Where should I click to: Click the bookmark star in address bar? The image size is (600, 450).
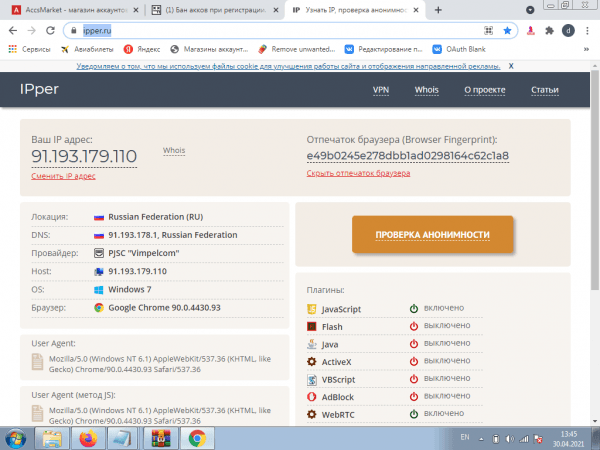pyautogui.click(x=507, y=31)
